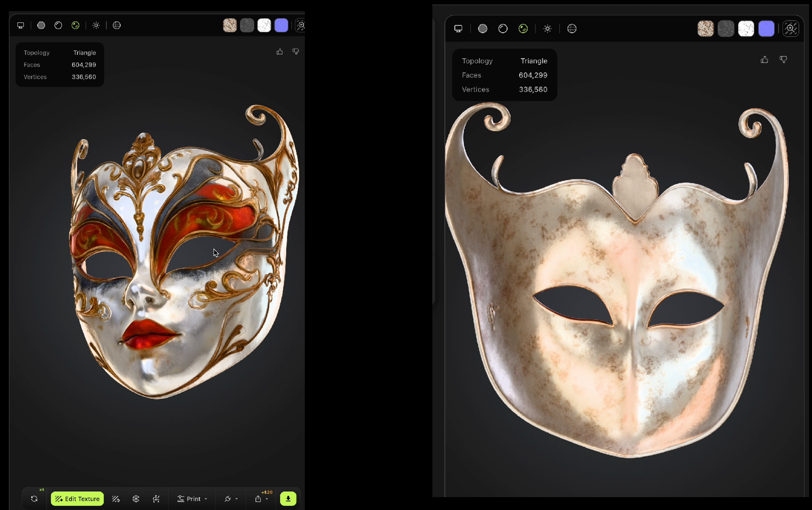Viewport: 812px width, 510px height.
Task: Open the stylize dropdown near Print
Action: click(229, 499)
